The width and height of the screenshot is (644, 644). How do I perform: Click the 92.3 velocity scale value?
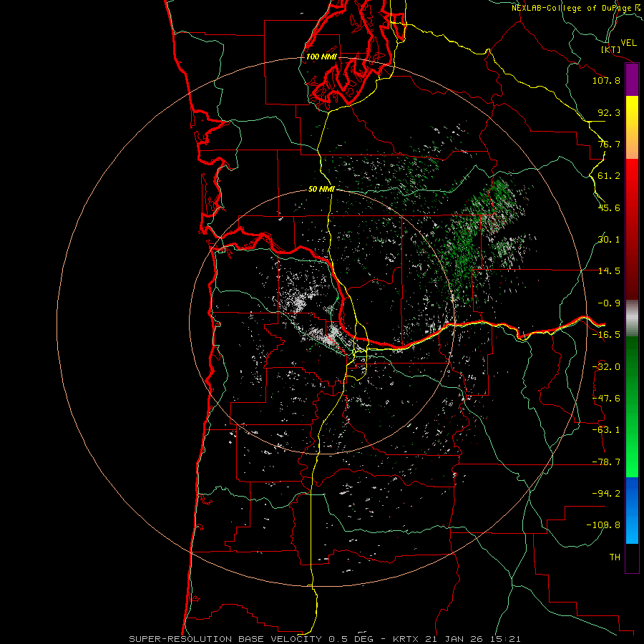(x=609, y=112)
